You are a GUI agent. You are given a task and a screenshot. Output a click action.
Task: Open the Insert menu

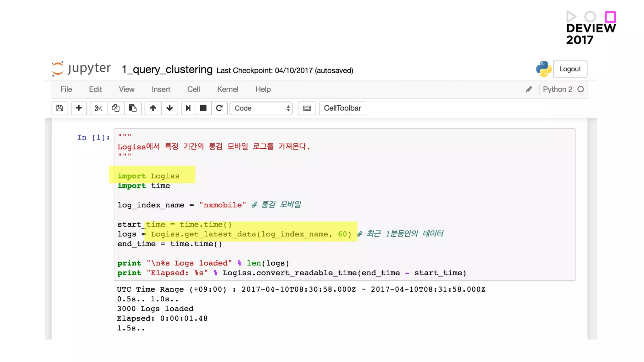click(x=161, y=89)
